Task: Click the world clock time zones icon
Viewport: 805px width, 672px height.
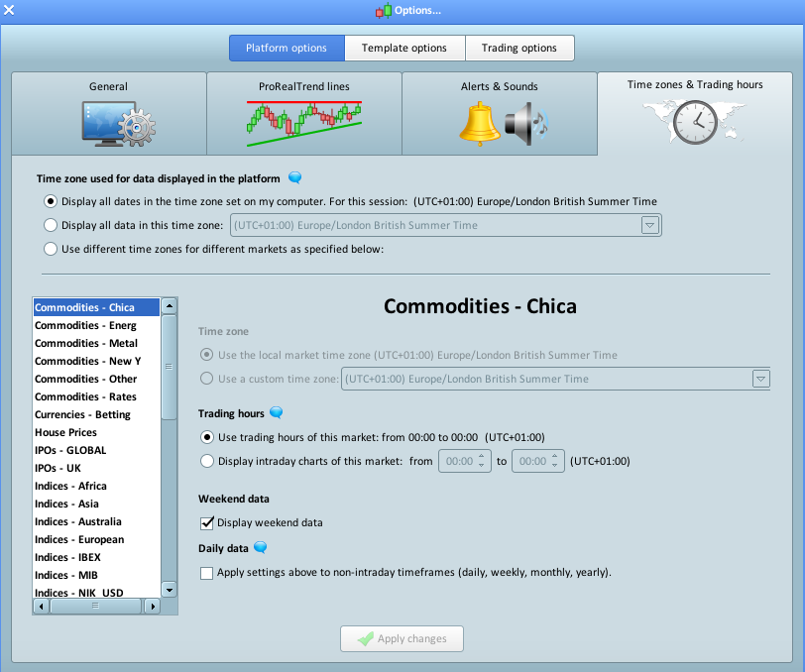Action: point(695,122)
